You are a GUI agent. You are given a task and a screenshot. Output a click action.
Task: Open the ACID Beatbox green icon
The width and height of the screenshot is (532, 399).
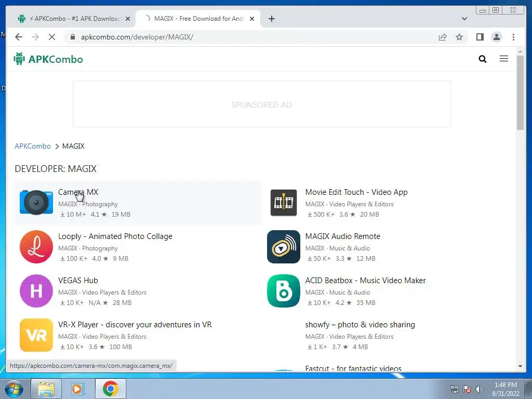point(284,291)
